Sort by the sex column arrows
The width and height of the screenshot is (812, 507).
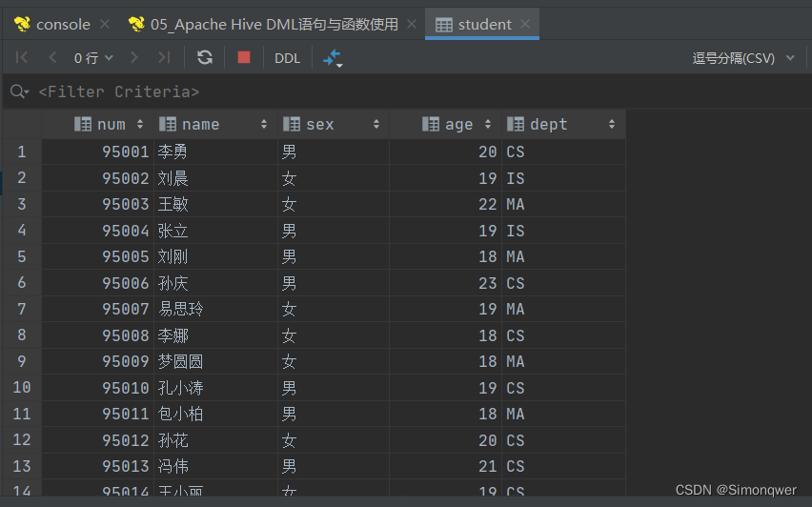click(x=376, y=124)
